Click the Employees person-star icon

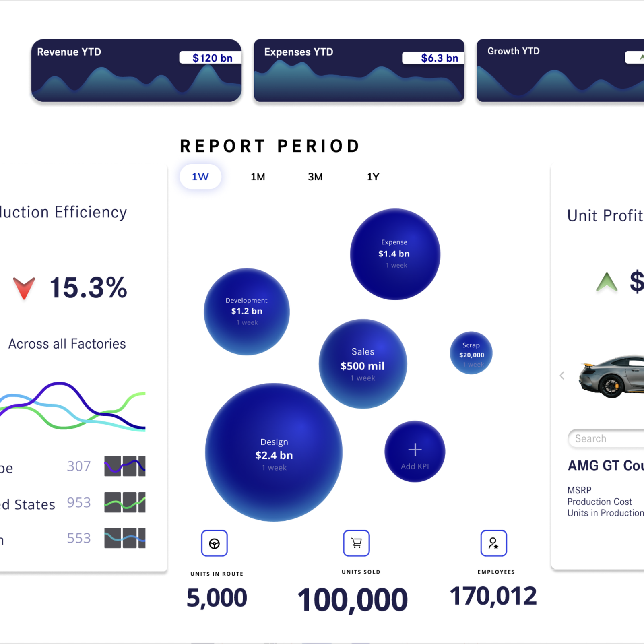pos(493,543)
